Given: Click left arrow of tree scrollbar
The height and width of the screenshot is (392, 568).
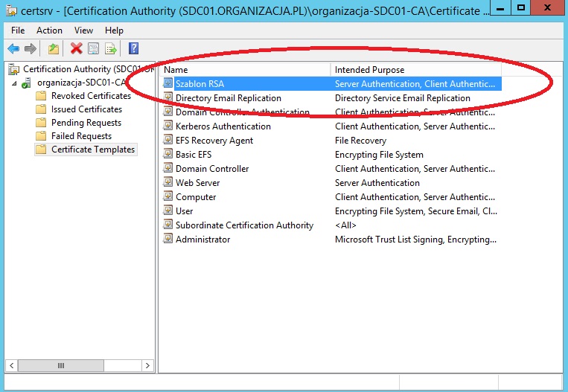Looking at the screenshot, I should point(12,365).
